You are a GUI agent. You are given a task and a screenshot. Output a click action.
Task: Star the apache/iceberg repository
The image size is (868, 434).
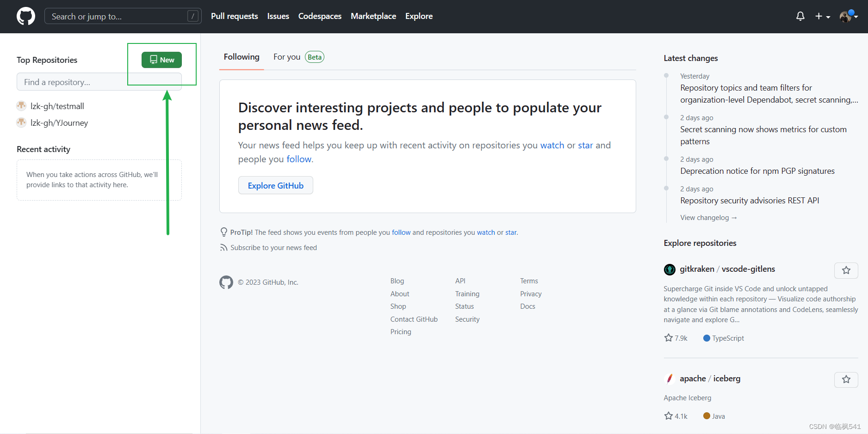[846, 379]
